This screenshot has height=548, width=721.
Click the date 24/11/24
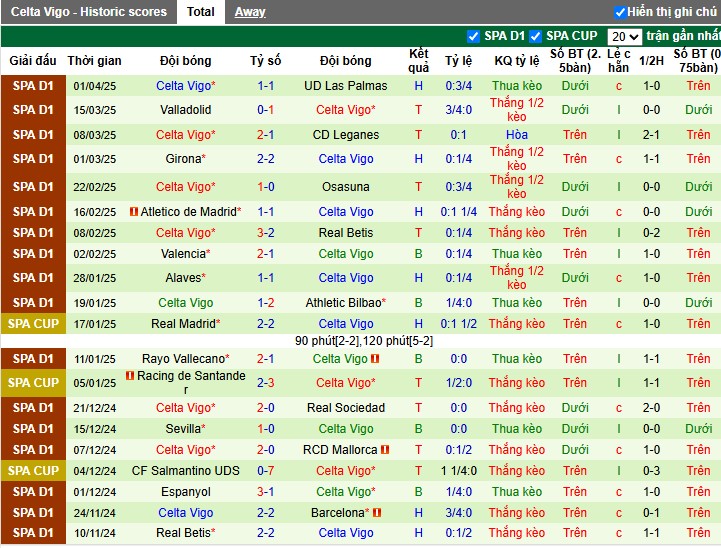tap(95, 513)
